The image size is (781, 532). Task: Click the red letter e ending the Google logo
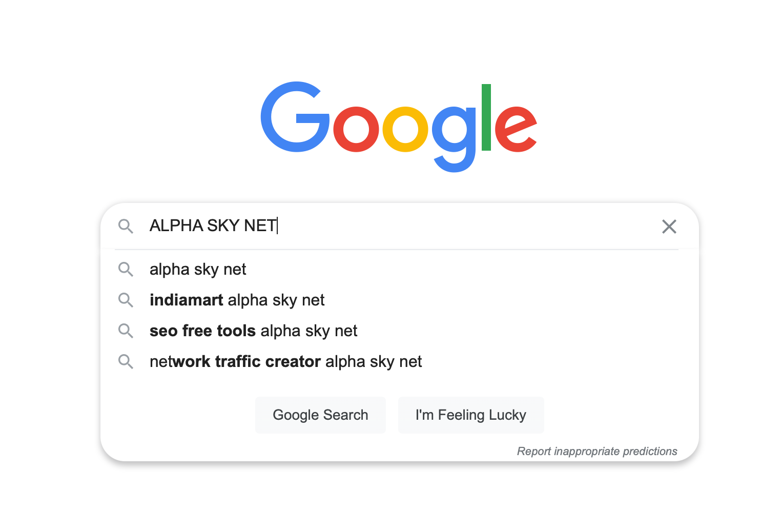[x=515, y=129]
